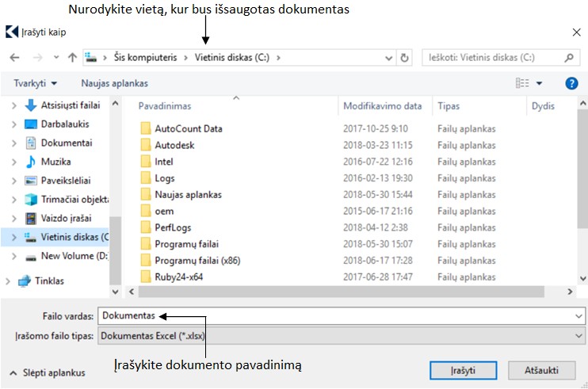Expand the Tinklas tree node
This screenshot has height=389, width=588.
coord(8,281)
